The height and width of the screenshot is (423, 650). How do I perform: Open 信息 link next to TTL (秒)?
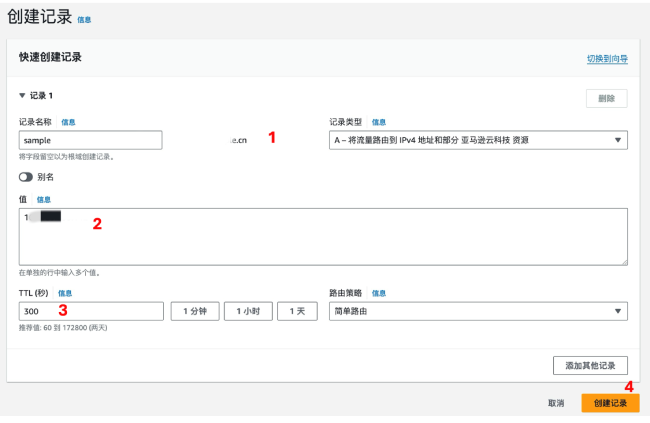tap(65, 293)
